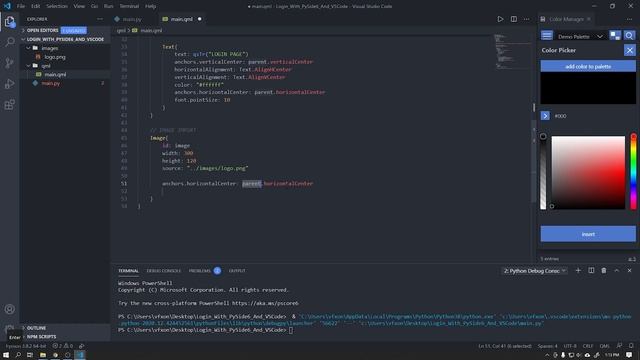Click the Color Manager search icon
Viewport: 640px width, 360px height.
coord(629,36)
